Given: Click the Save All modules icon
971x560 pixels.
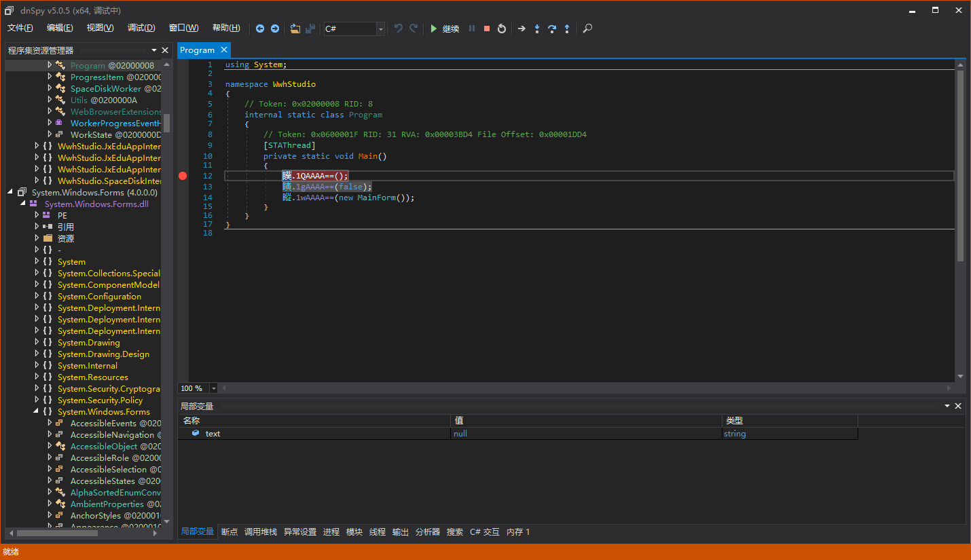Looking at the screenshot, I should [310, 29].
